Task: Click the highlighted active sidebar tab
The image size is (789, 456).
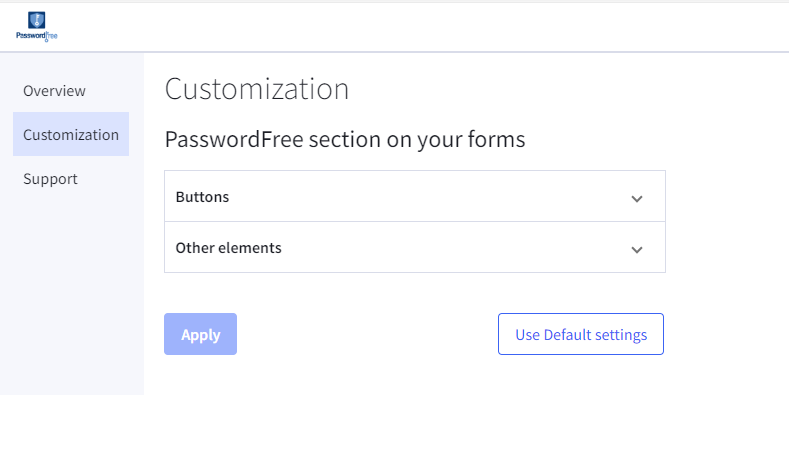Action: click(x=71, y=134)
